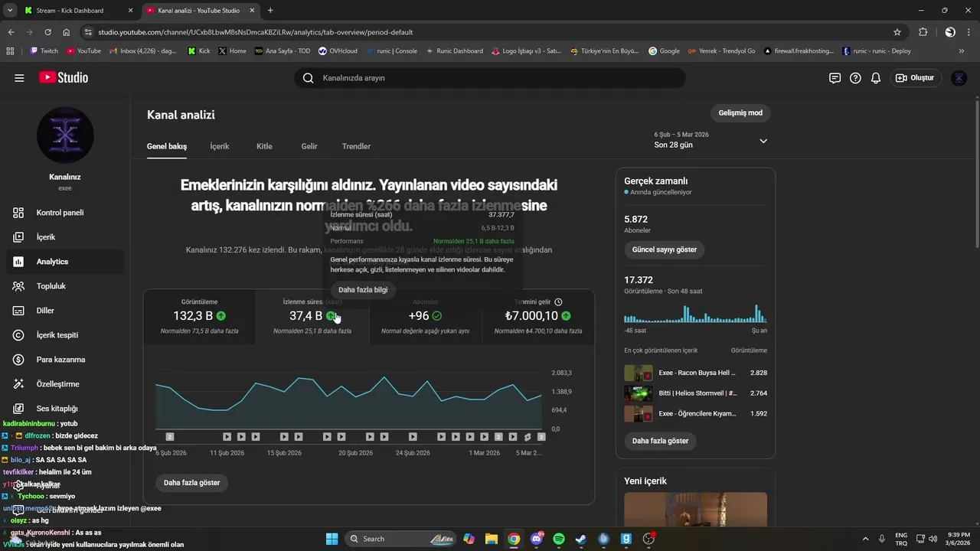Open the Kick bookmark
Screen dimensions: 980x551
tap(199, 51)
